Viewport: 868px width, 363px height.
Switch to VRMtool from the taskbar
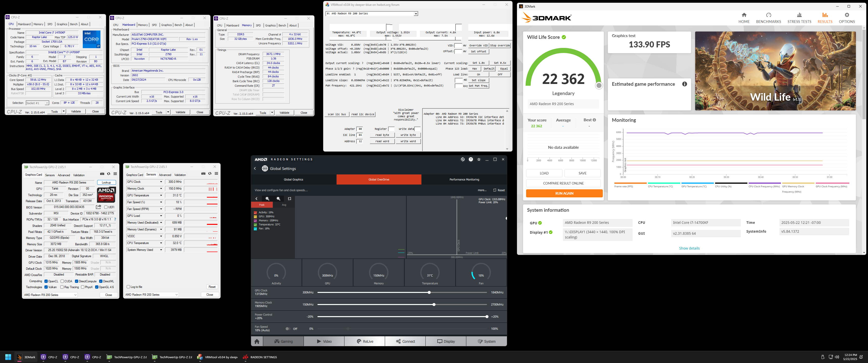217,357
